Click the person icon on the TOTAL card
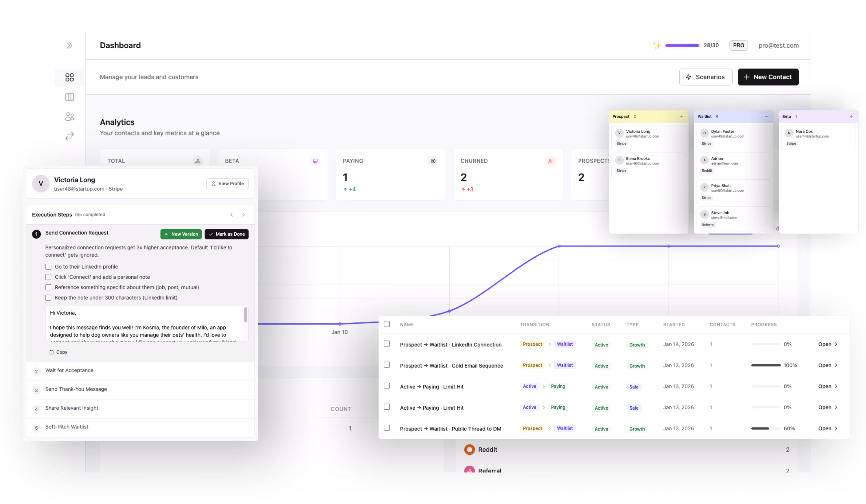This screenshot has width=866, height=504. pos(198,161)
